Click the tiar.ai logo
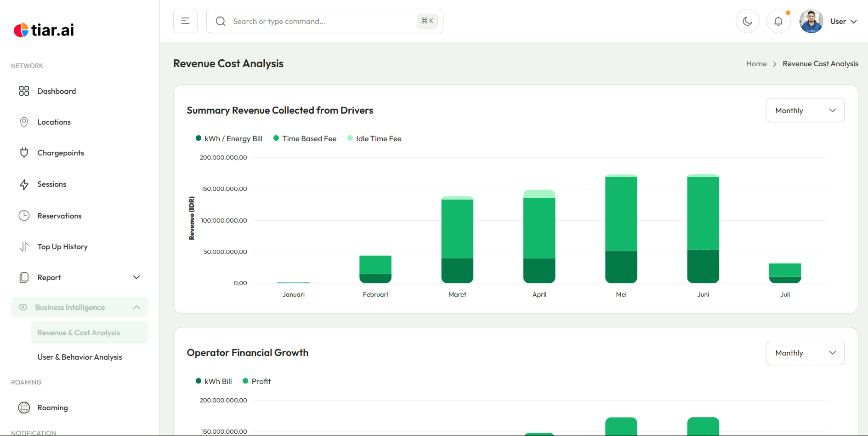 tap(44, 30)
